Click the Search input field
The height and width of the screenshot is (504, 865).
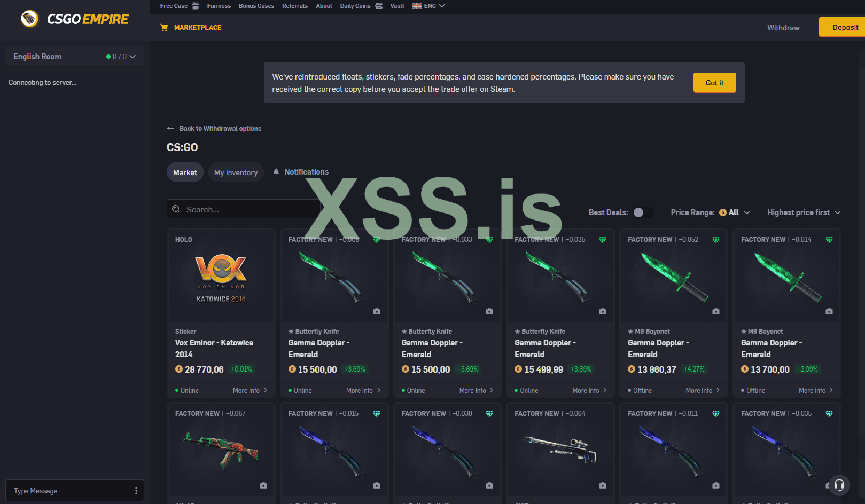click(244, 209)
